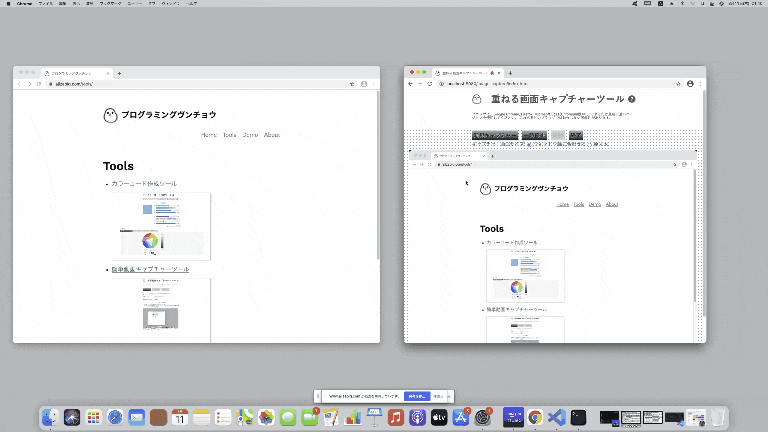The width and height of the screenshot is (768, 432).
Task: Open the ウィンドウ menu in the menu bar
Action: (170, 3)
